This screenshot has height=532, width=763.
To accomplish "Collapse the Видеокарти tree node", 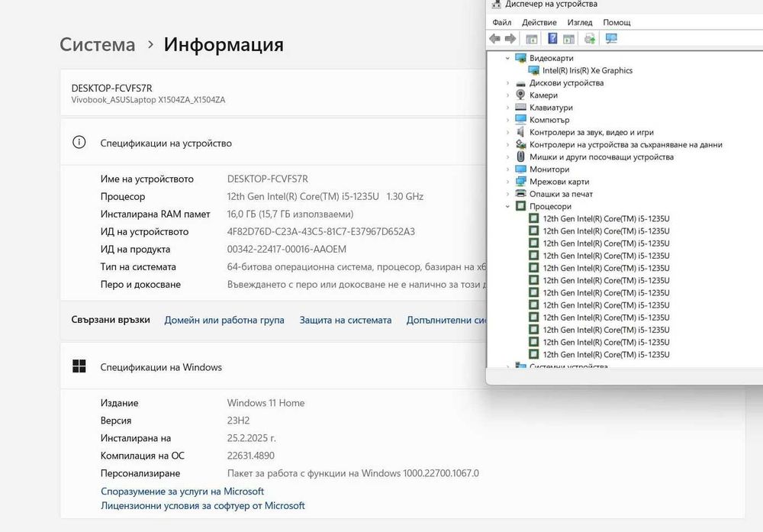I will 507,58.
